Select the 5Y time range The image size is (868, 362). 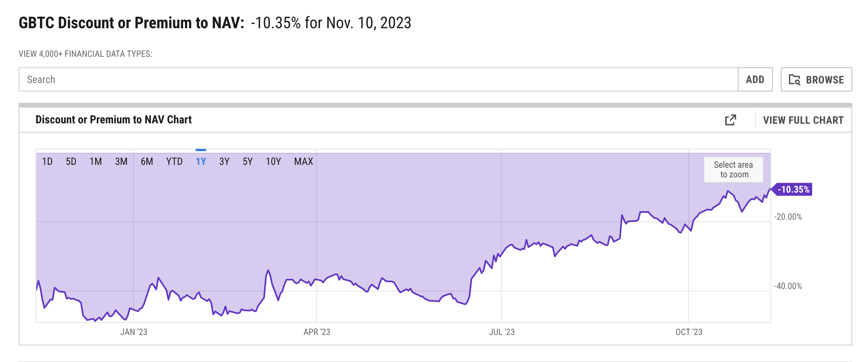[x=248, y=161]
